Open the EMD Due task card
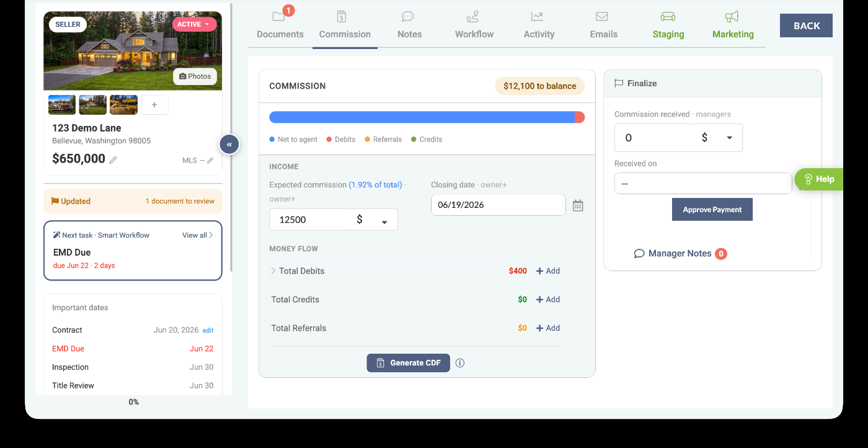The image size is (868, 448). [x=133, y=251]
